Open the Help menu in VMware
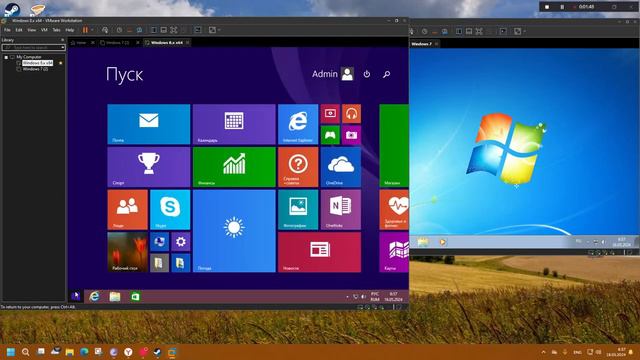 point(70,30)
